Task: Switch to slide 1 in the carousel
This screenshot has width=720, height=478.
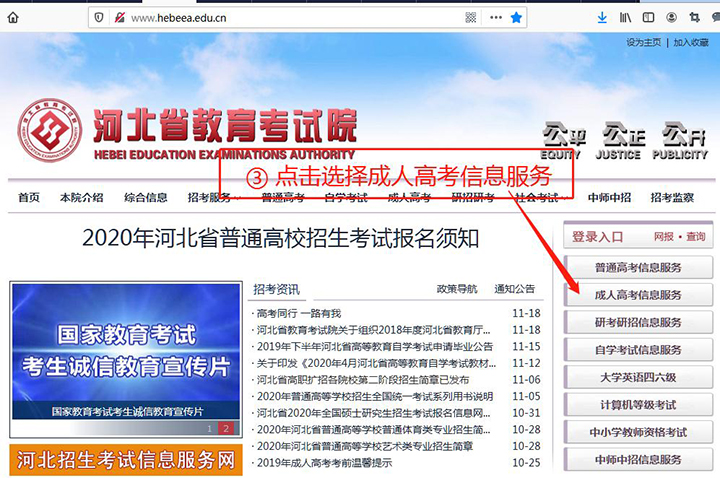Action: [209, 428]
